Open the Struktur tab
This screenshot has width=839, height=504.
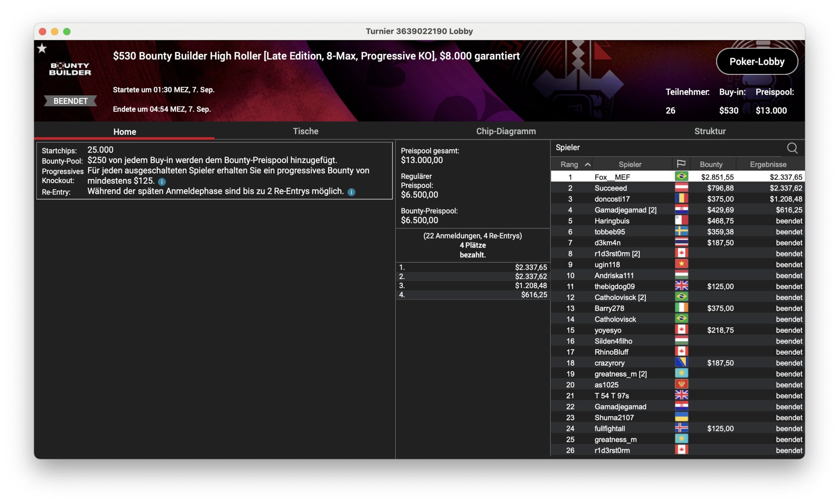tap(710, 131)
